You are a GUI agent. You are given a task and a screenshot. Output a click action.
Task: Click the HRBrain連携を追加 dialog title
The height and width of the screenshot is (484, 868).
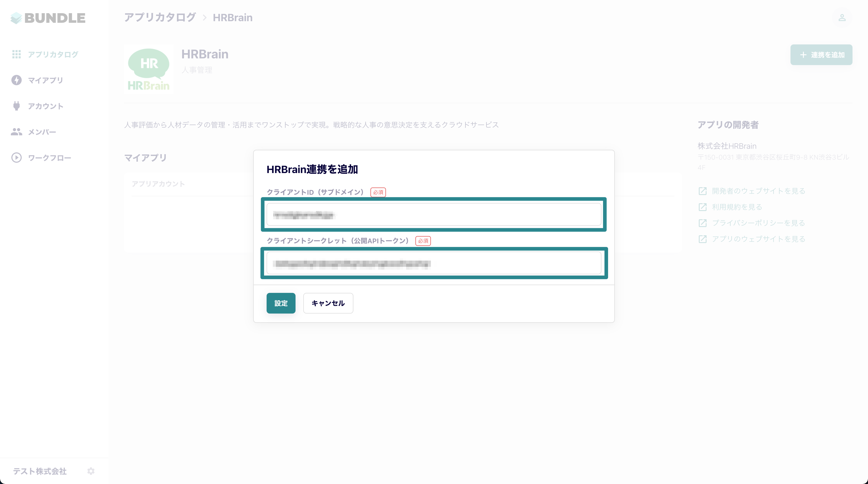pos(312,169)
